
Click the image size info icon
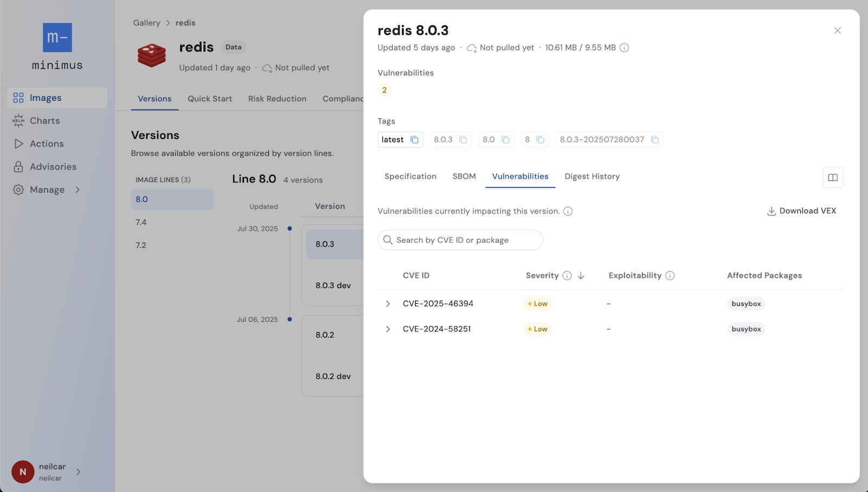point(624,48)
